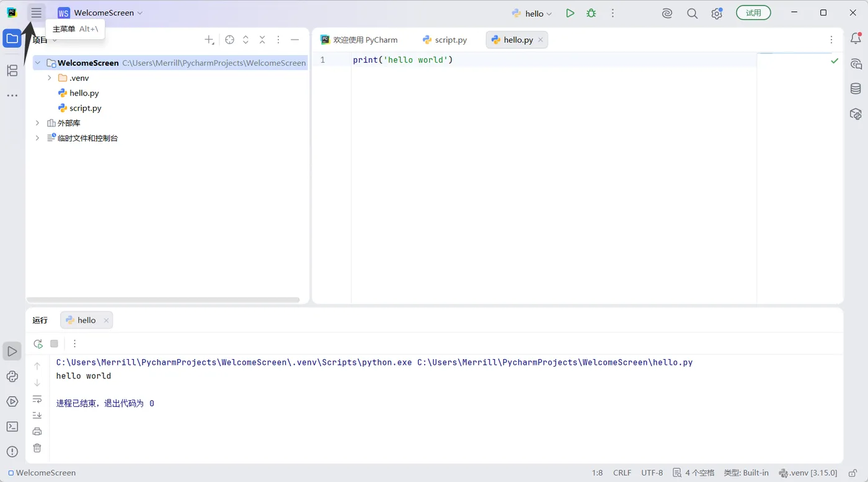Expand the .venv folder
The width and height of the screenshot is (868, 482).
(50, 78)
